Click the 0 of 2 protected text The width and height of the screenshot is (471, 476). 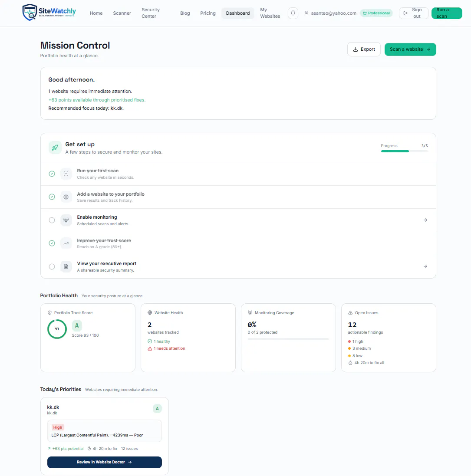262,332
